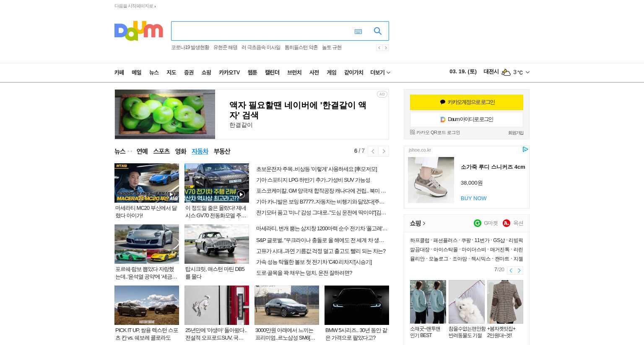Screen dimensions: 644x345
Task: Click the Daum logo
Action: [138, 31]
